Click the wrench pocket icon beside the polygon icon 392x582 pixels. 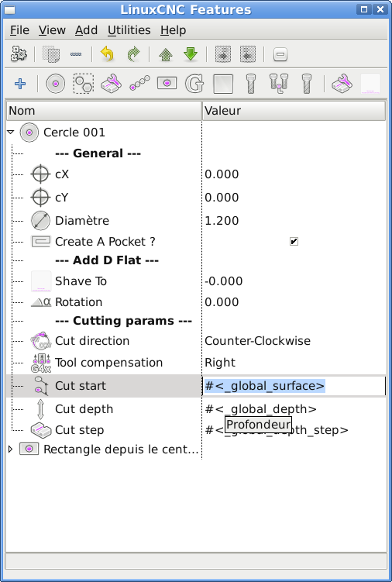pos(112,84)
